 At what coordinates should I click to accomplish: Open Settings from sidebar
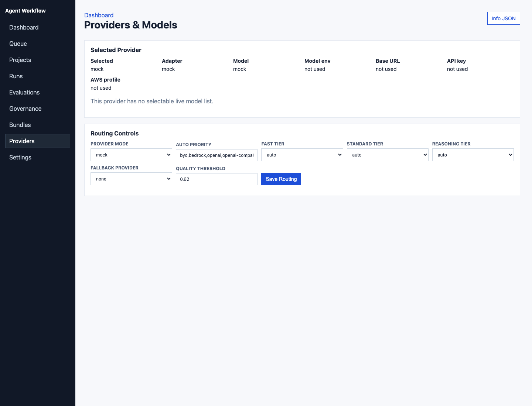tap(37, 157)
